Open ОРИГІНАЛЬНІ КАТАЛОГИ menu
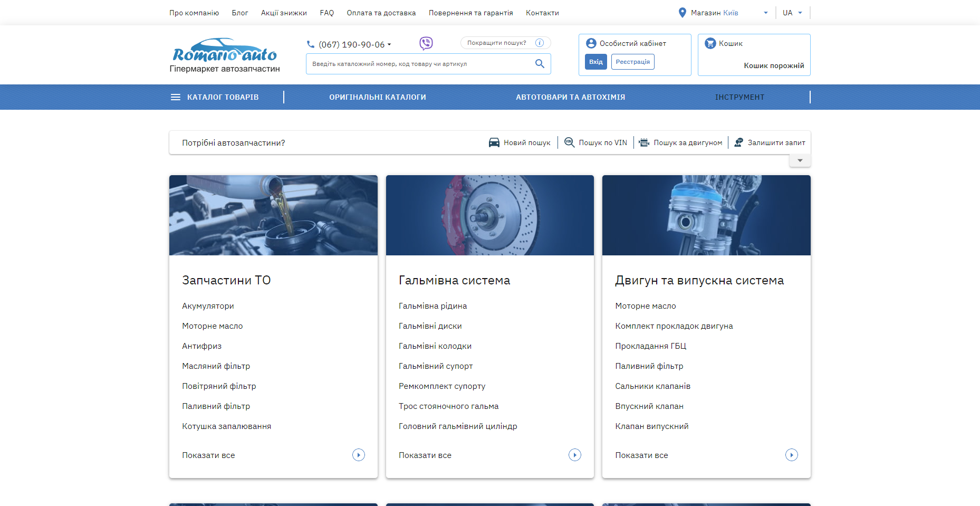980x506 pixels. (x=378, y=97)
